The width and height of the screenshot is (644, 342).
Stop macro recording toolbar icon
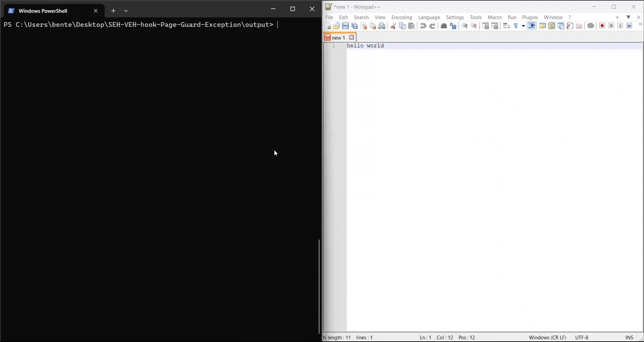(611, 26)
